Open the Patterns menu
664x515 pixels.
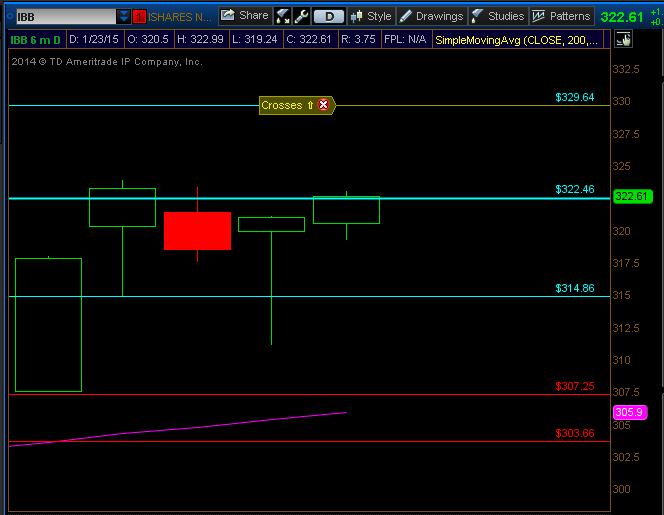pyautogui.click(x=562, y=16)
